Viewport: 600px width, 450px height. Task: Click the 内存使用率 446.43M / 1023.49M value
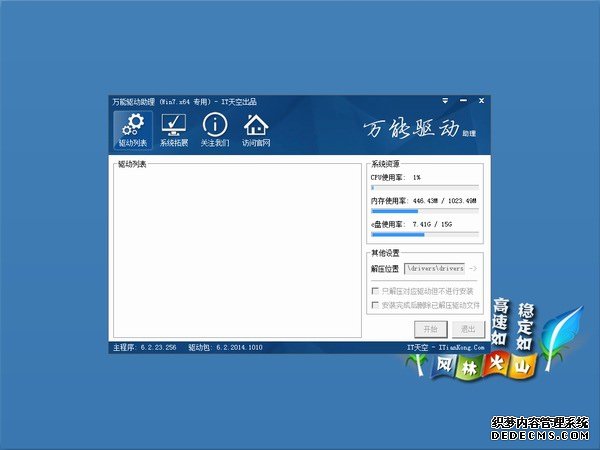[x=445, y=201]
